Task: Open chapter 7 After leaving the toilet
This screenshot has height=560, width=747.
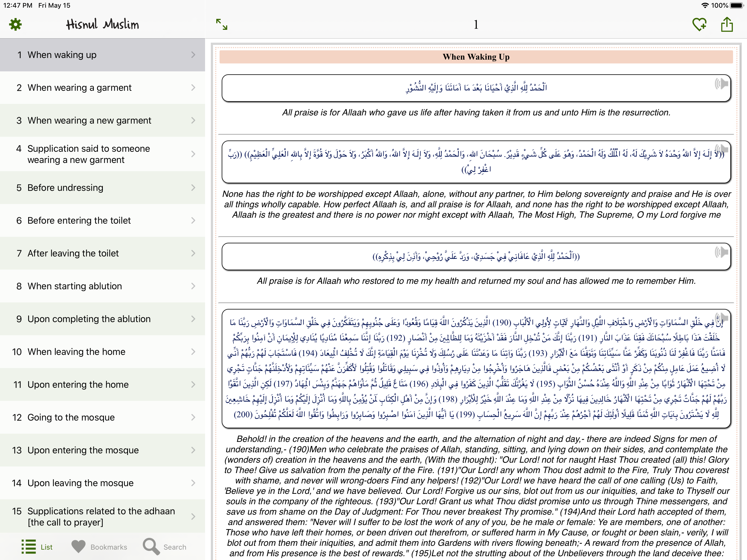Action: pyautogui.click(x=102, y=253)
